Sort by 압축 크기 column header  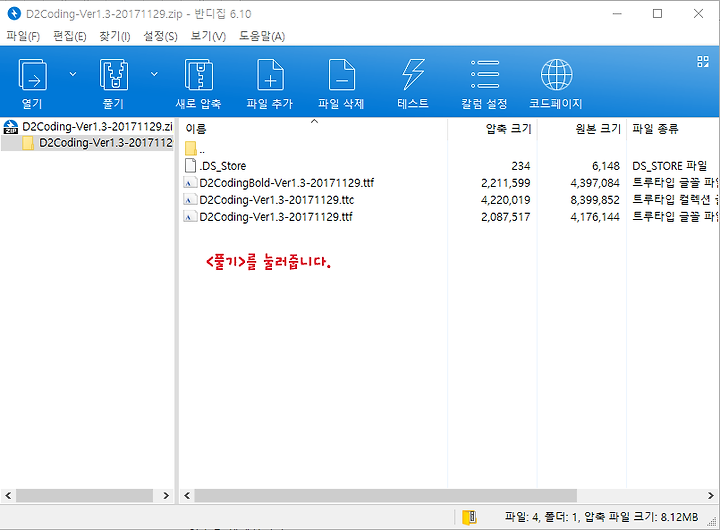[x=508, y=129]
